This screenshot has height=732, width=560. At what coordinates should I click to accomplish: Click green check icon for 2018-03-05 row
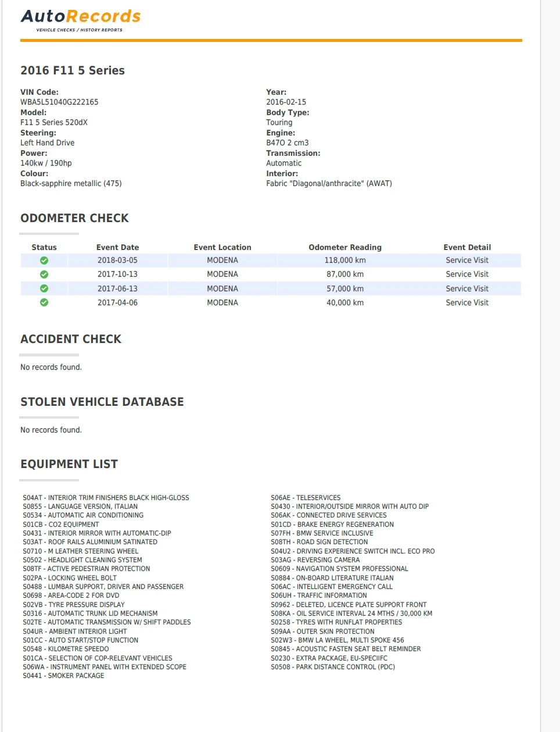pyautogui.click(x=44, y=260)
